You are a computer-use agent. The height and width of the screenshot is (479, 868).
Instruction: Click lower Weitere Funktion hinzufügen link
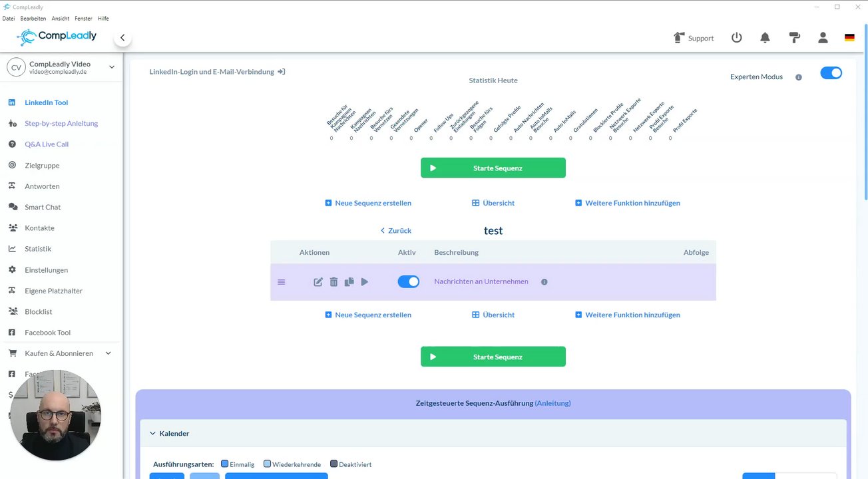coord(628,315)
